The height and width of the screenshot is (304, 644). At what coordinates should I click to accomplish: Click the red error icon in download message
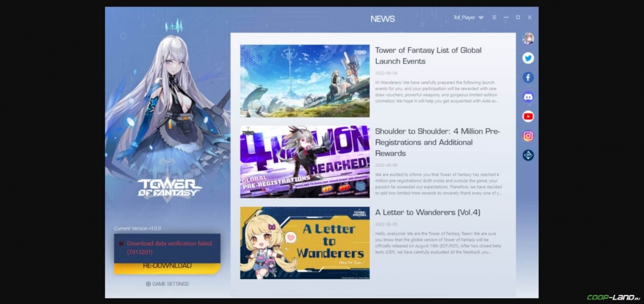click(121, 243)
